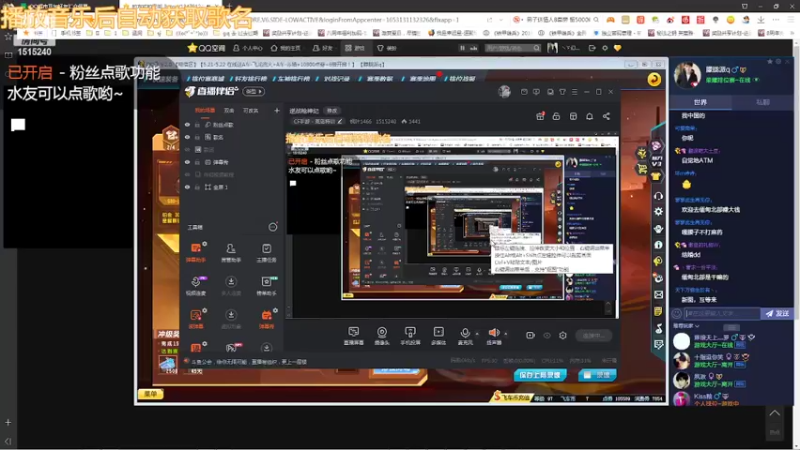Add a 摄像头 camera source
The height and width of the screenshot is (450, 800).
point(382,336)
